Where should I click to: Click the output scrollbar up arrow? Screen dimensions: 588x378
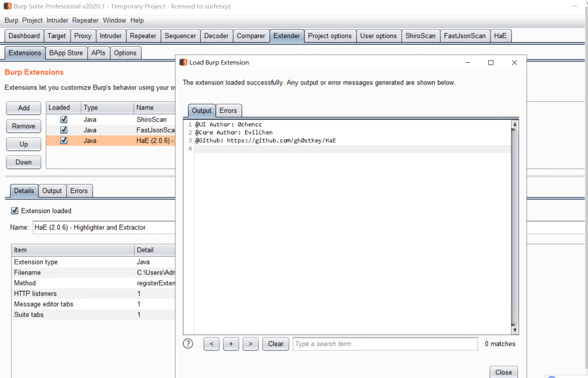pos(515,124)
